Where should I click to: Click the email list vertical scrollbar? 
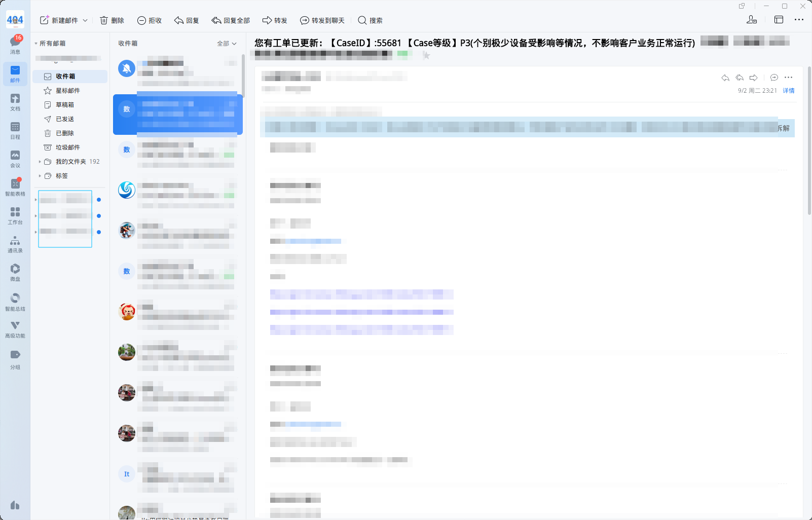point(243,76)
